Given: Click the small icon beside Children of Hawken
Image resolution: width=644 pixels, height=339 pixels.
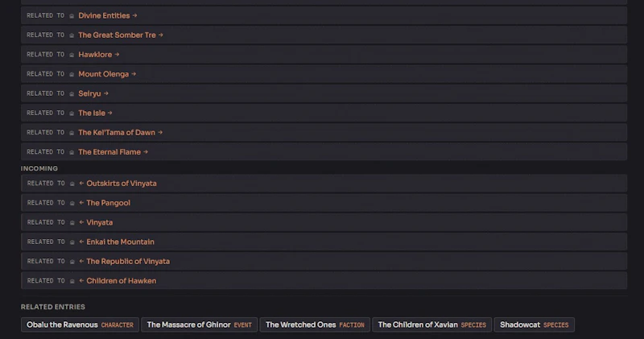Looking at the screenshot, I should [x=72, y=281].
